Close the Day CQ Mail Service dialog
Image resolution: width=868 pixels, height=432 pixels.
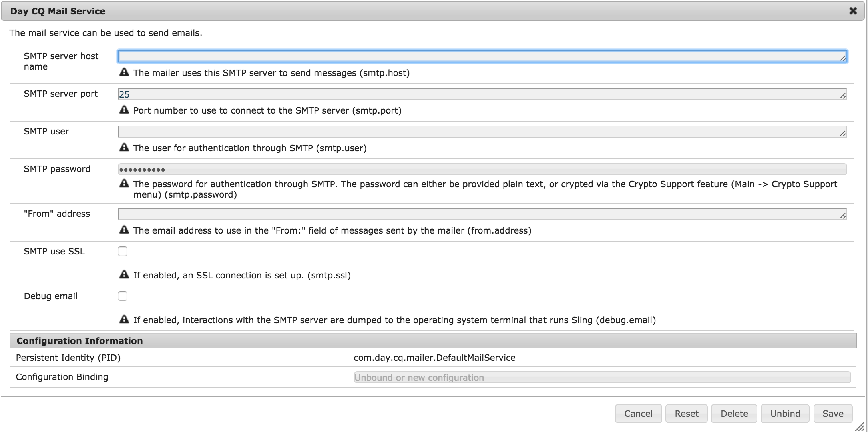click(853, 11)
